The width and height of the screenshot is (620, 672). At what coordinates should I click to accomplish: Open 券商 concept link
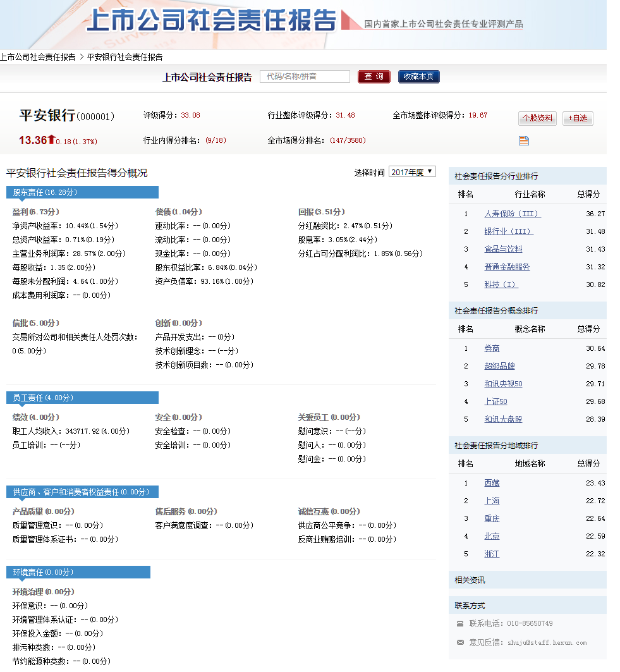[492, 348]
